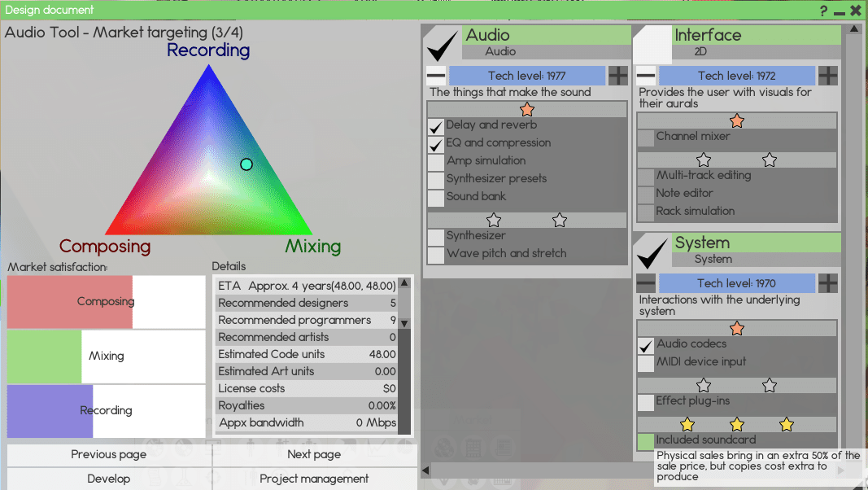The height and width of the screenshot is (490, 868).
Task: Toggle the large System feature checkmark
Action: 652,252
